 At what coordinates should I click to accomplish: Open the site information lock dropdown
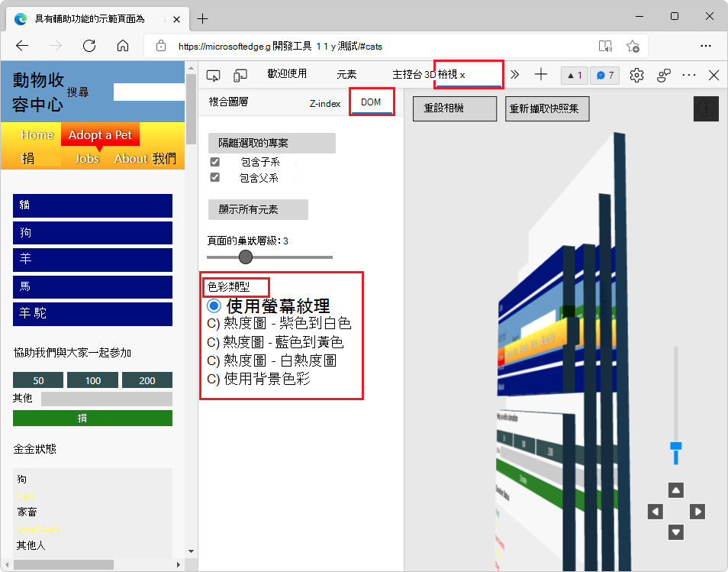pyautogui.click(x=160, y=46)
